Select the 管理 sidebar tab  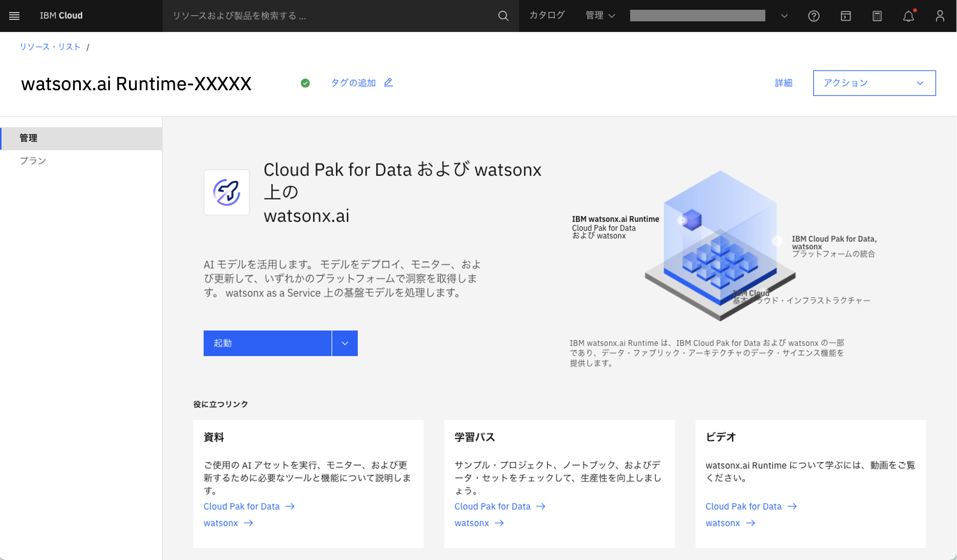click(28, 138)
